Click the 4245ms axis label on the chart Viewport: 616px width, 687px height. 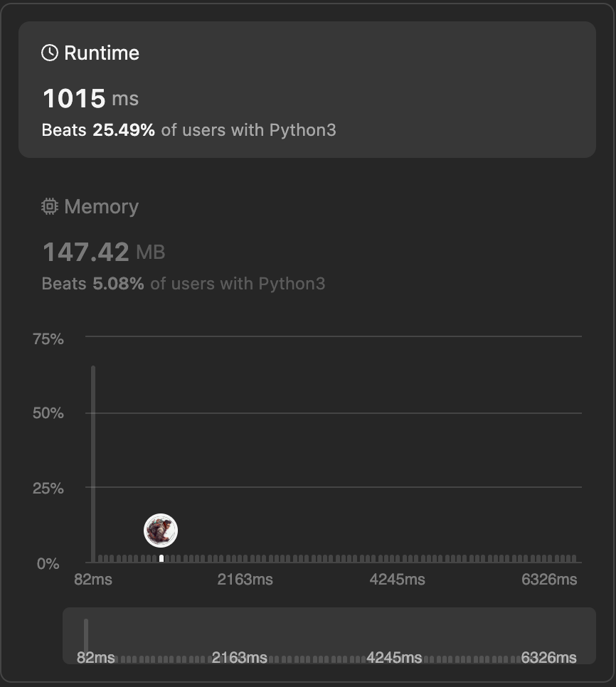coord(397,580)
